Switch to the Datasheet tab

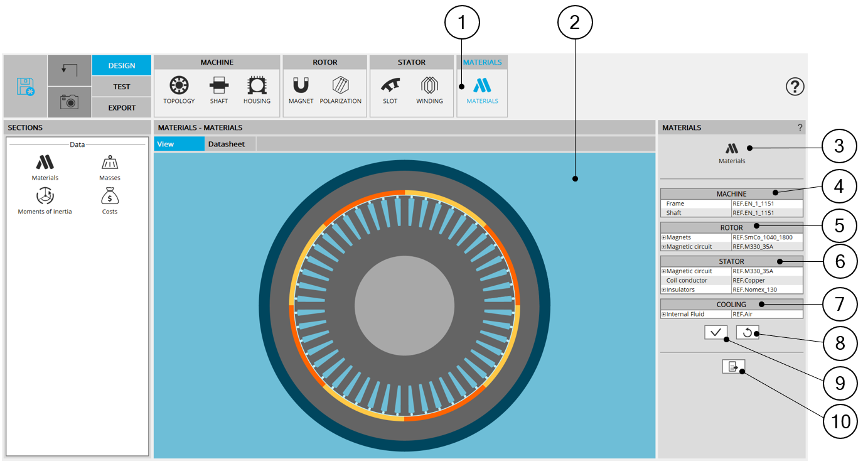click(x=227, y=144)
